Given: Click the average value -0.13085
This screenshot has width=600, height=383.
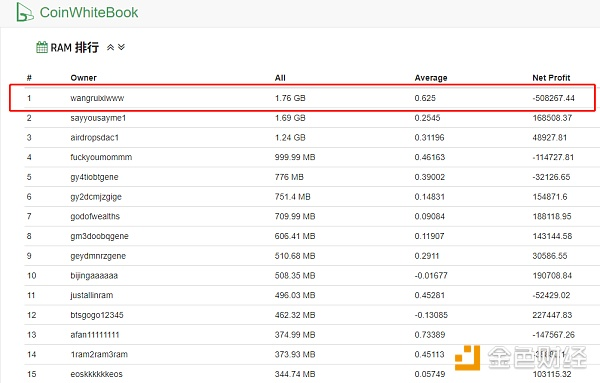Looking at the screenshot, I should coord(431,315).
